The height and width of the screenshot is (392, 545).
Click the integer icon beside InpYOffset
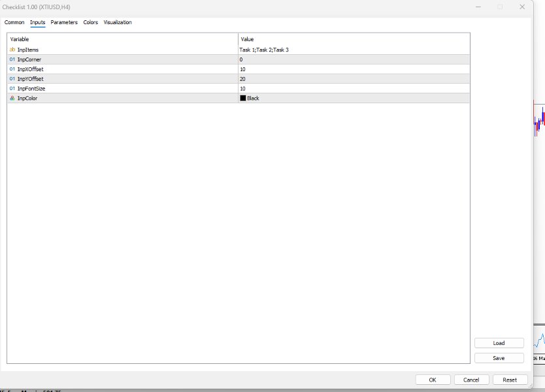12,79
